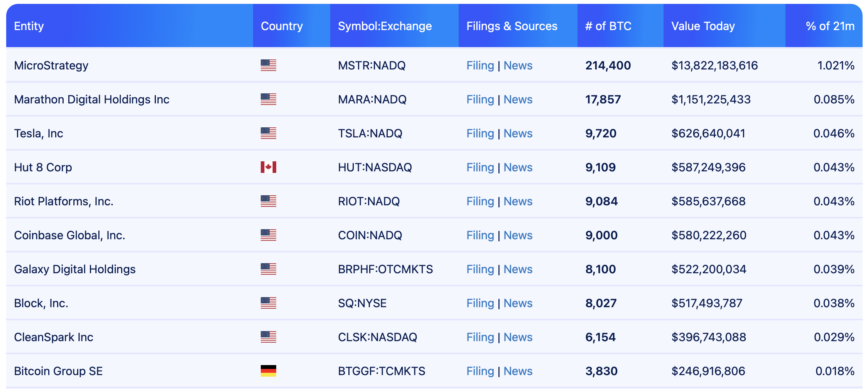Click the US flag for Coinbase Global

pos(268,235)
